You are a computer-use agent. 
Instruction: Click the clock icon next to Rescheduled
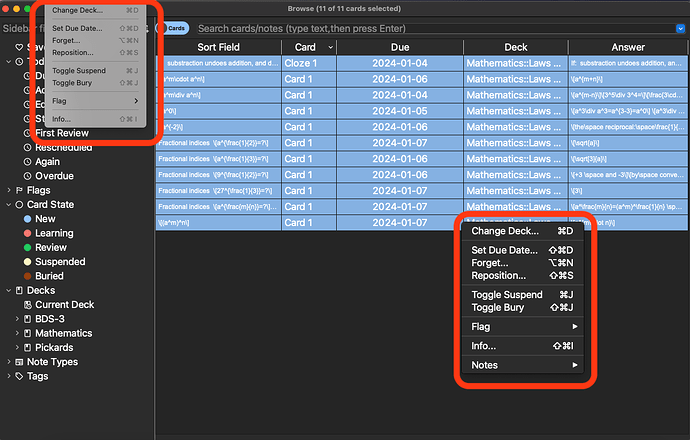[27, 147]
